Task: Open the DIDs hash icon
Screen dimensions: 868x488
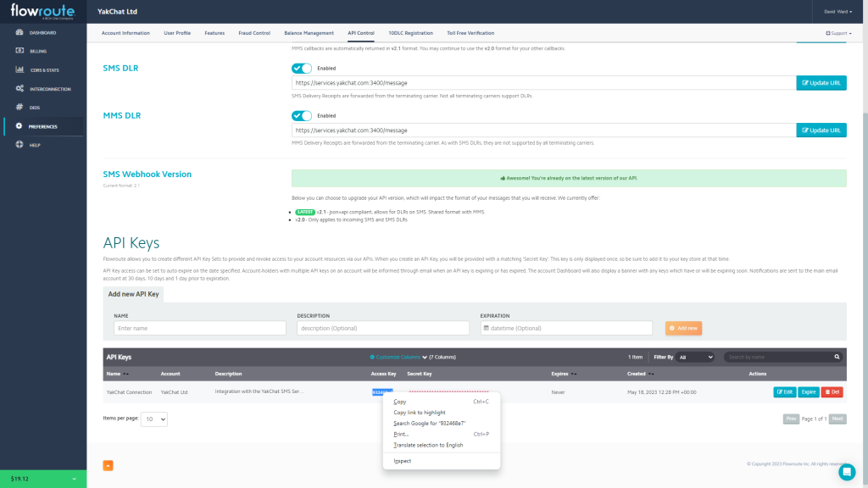Action: [19, 108]
